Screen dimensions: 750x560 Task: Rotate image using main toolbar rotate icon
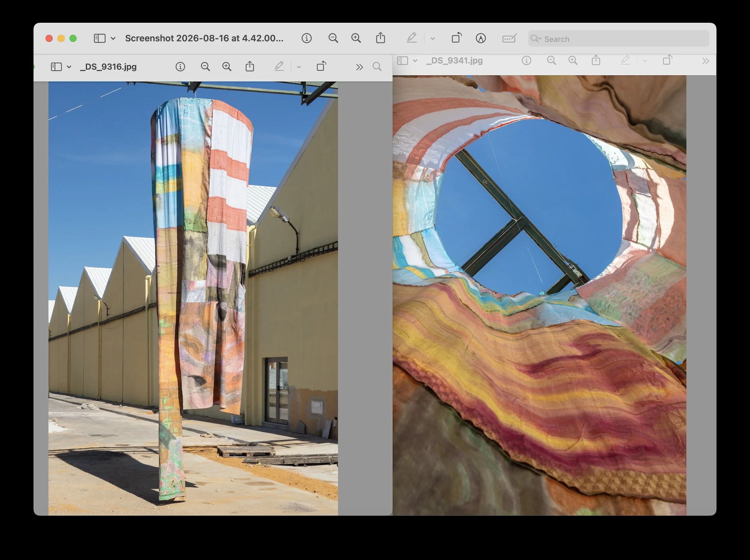coord(457,37)
